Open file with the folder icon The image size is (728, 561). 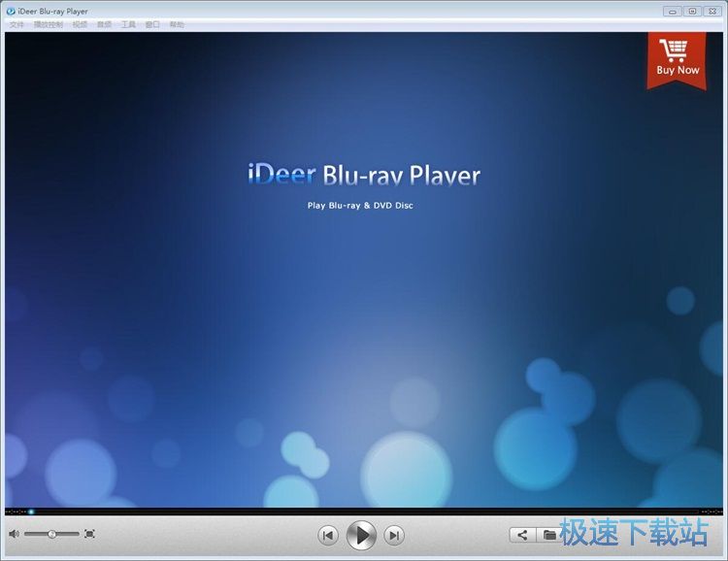(549, 535)
